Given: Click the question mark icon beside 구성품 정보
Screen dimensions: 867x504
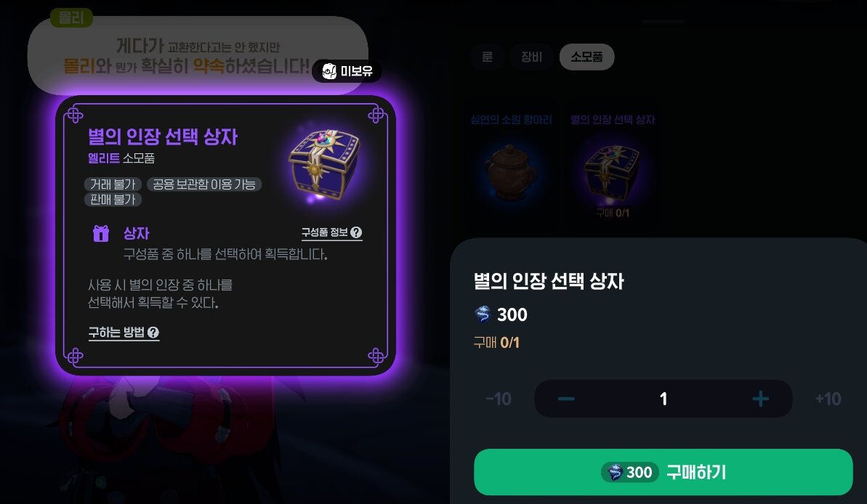Looking at the screenshot, I should (x=356, y=232).
